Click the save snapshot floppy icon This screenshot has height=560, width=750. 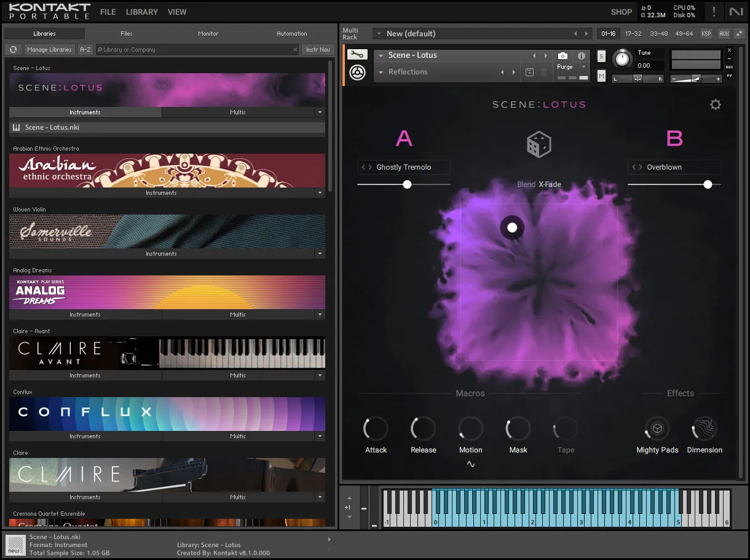[530, 72]
